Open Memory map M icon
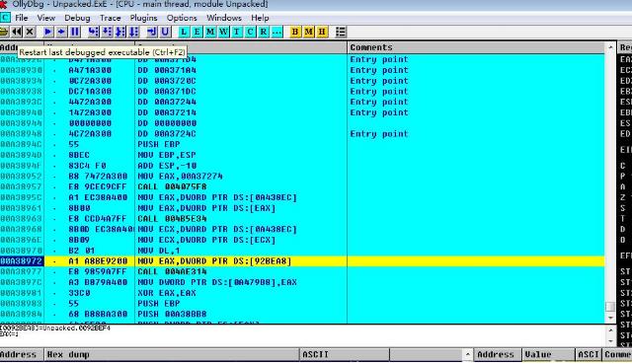632x364 pixels. [x=210, y=32]
